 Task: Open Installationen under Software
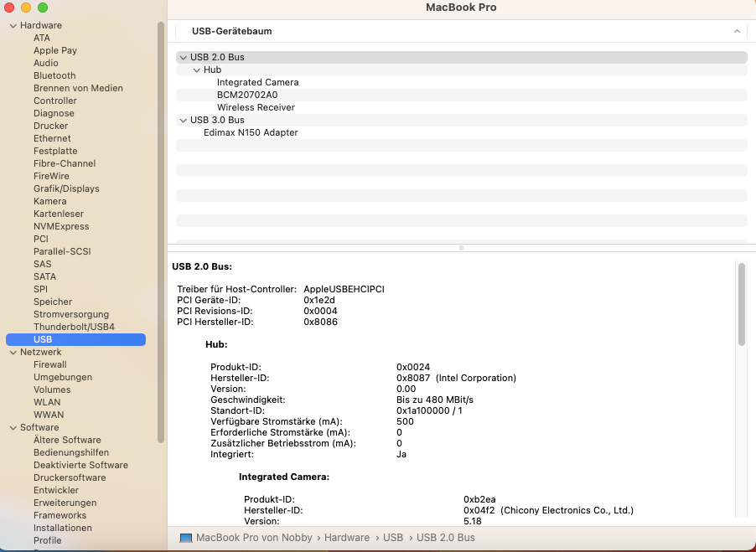(x=63, y=528)
